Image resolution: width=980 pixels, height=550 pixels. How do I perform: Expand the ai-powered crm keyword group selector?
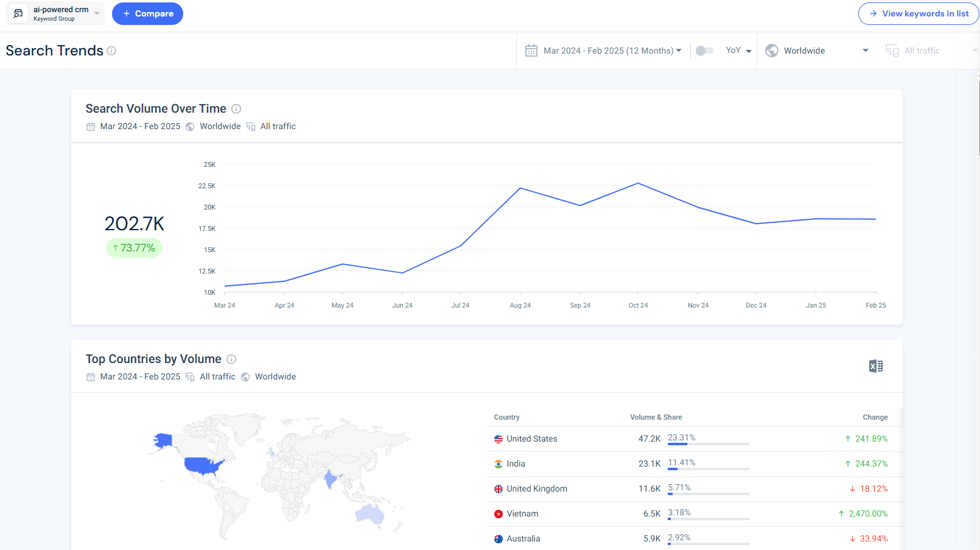(96, 13)
